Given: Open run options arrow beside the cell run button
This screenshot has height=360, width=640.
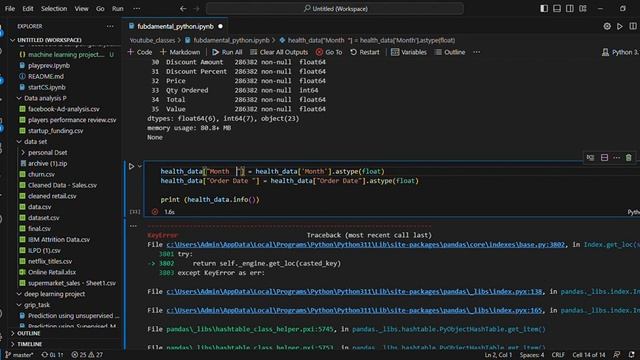Looking at the screenshot, I should (x=140, y=167).
